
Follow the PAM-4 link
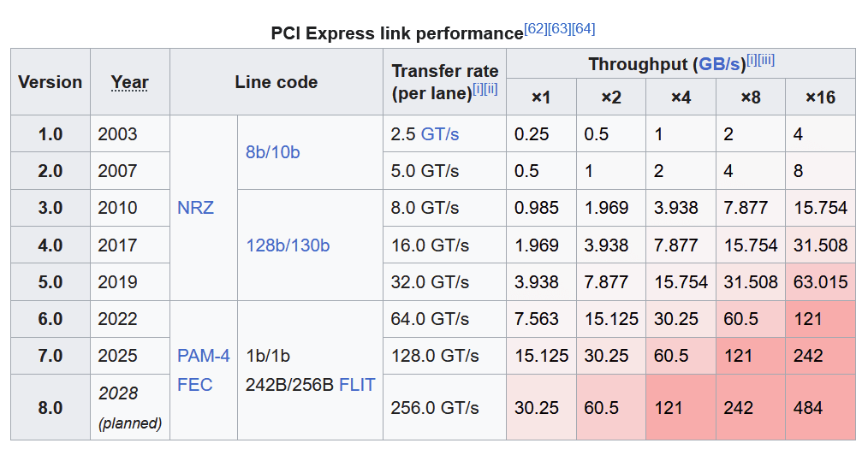point(202,355)
